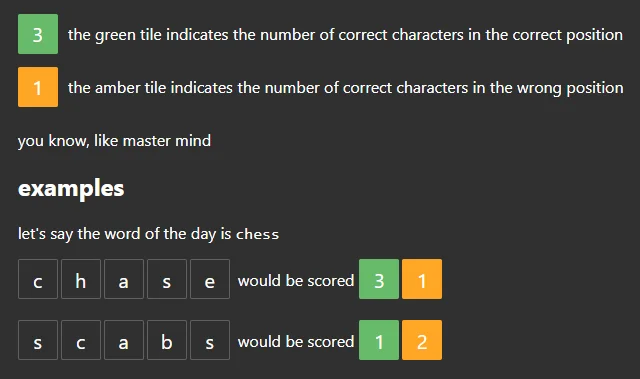Click the amber 1 score tile for chase
The image size is (640, 379).
tap(422, 279)
